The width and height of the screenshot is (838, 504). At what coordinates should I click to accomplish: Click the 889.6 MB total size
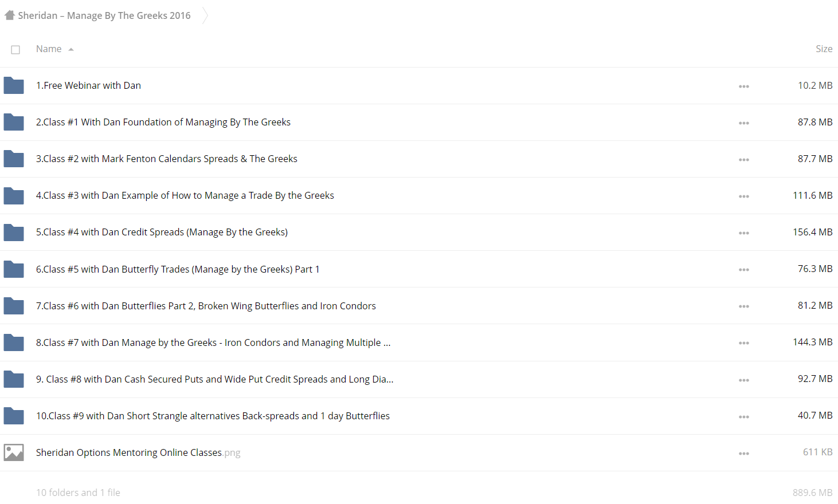[x=813, y=493]
